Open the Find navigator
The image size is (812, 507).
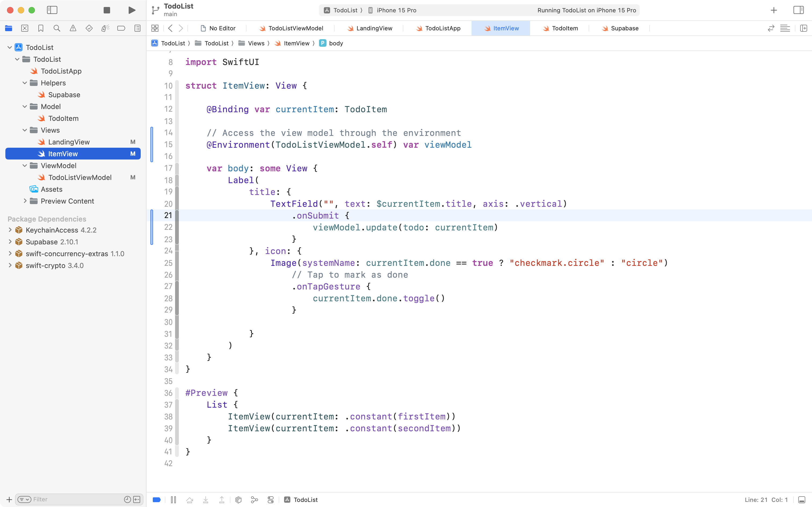57,28
